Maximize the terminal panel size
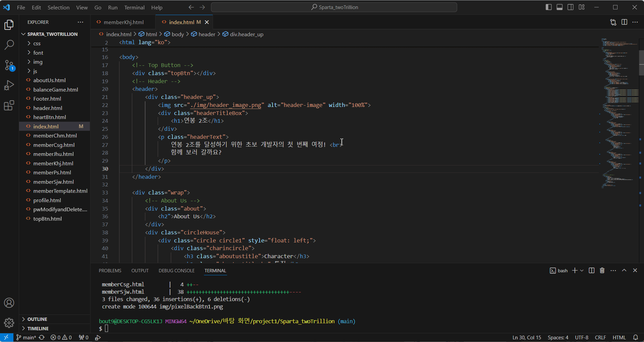Image resolution: width=644 pixels, height=342 pixels. click(624, 271)
